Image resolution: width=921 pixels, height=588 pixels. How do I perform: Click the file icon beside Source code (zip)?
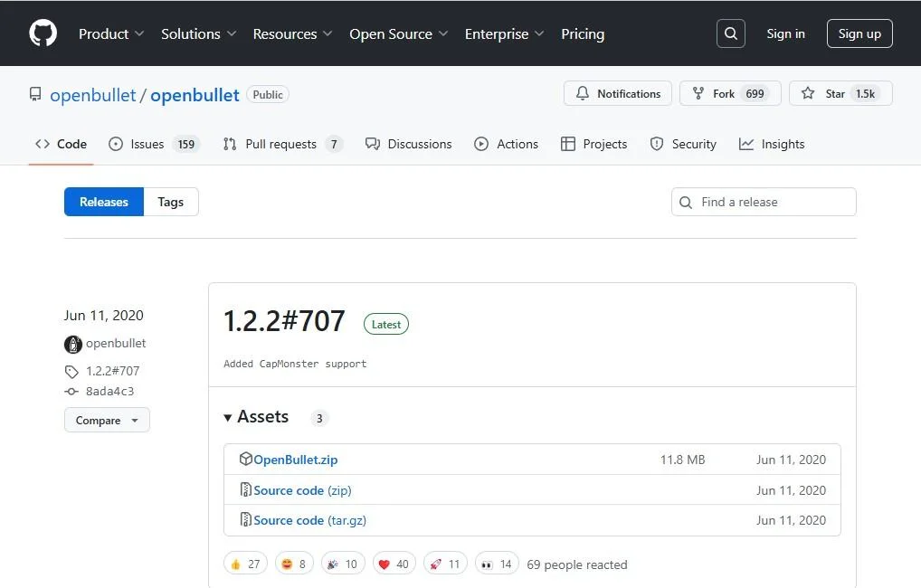pyautogui.click(x=245, y=489)
